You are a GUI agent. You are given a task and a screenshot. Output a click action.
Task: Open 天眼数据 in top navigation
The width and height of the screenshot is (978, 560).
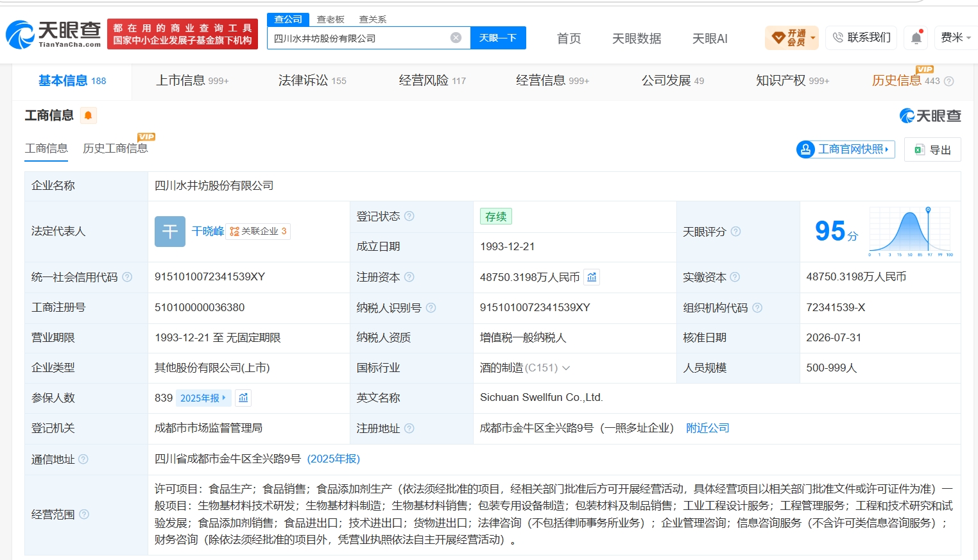[x=637, y=38]
